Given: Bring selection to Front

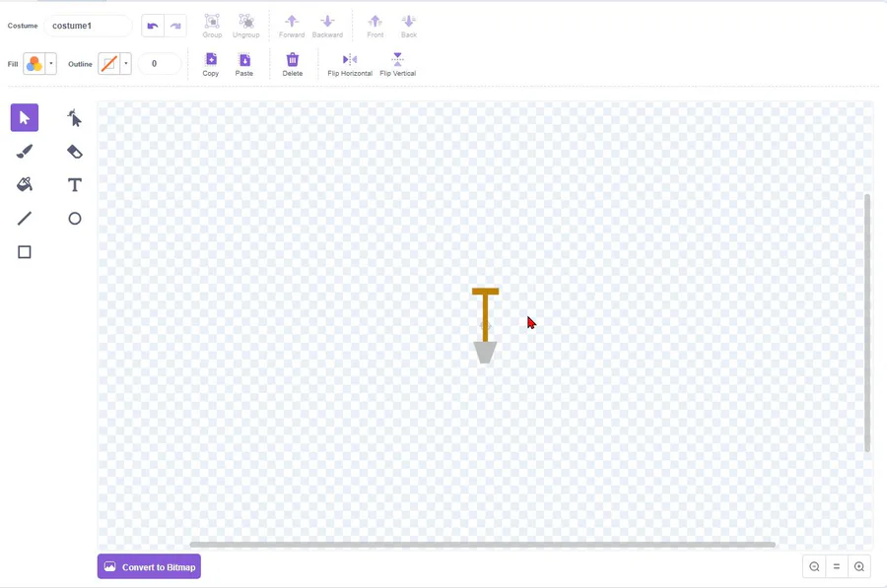Looking at the screenshot, I should [375, 26].
